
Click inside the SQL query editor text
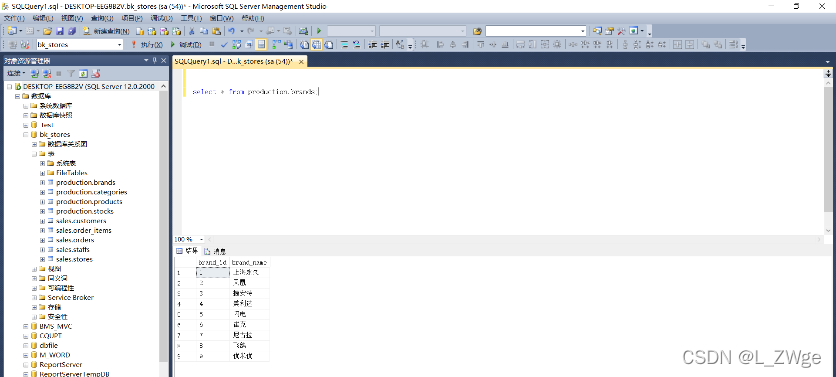pos(255,92)
